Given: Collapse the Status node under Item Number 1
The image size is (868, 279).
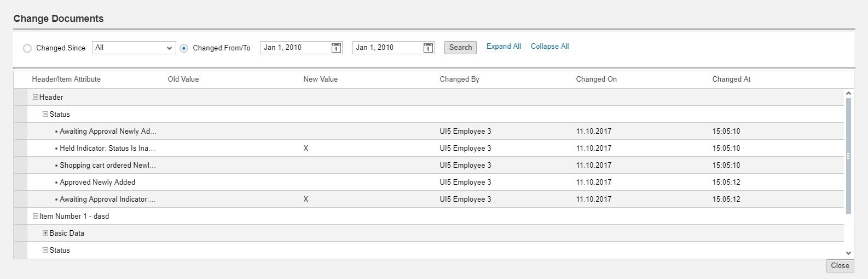Looking at the screenshot, I should (45, 250).
